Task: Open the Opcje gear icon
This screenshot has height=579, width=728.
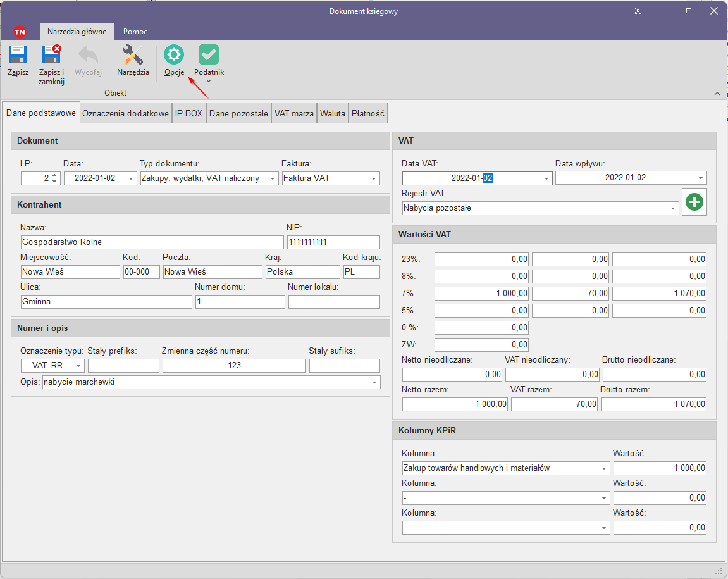Action: (x=174, y=56)
